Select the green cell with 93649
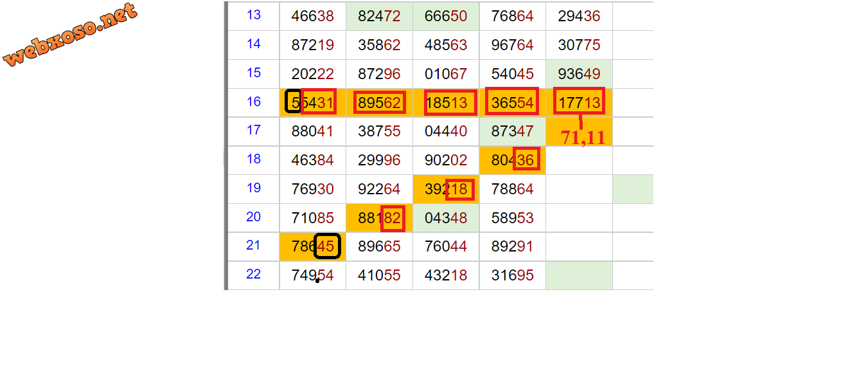The width and height of the screenshot is (868, 366). pyautogui.click(x=579, y=74)
